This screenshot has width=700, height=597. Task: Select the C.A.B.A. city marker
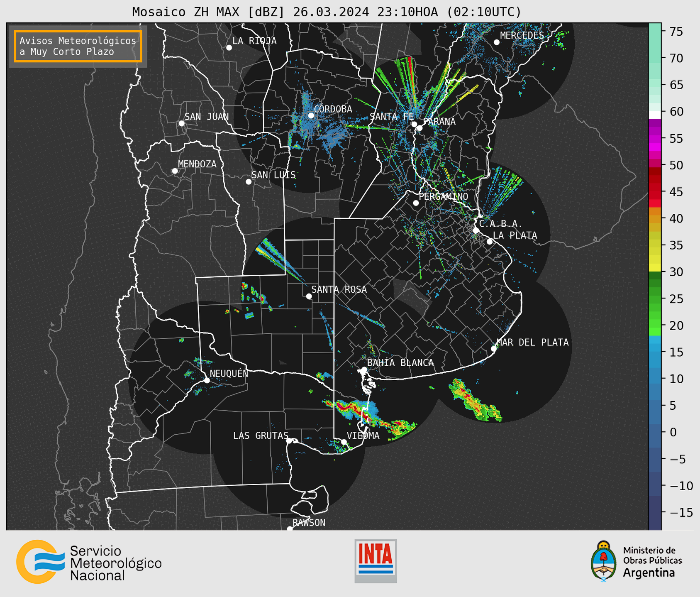(476, 230)
